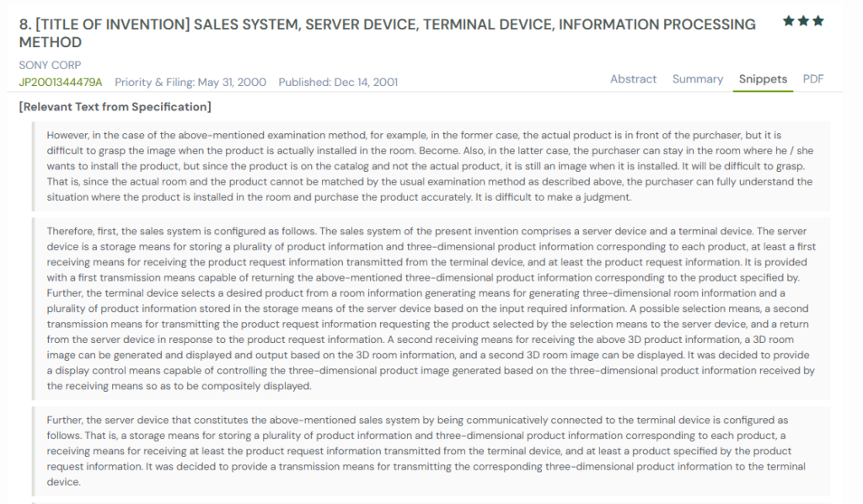The width and height of the screenshot is (863, 504).
Task: Select the snippet starting with 'Further, the server device'
Action: click(430, 451)
